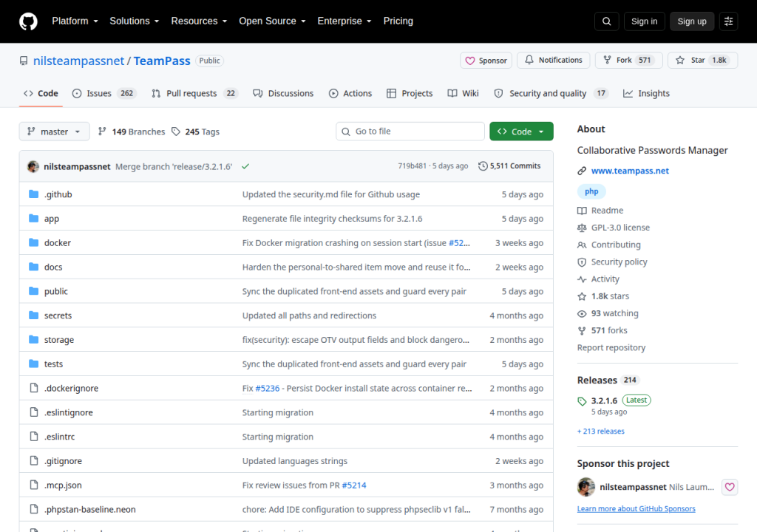Image resolution: width=757 pixels, height=532 pixels.
Task: Expand the Solutions menu
Action: pos(135,21)
